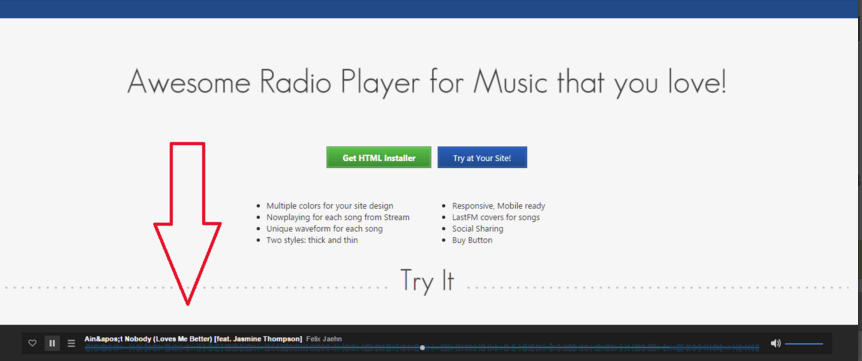Click the Buy Button list item
This screenshot has height=361, width=862.
coord(472,240)
